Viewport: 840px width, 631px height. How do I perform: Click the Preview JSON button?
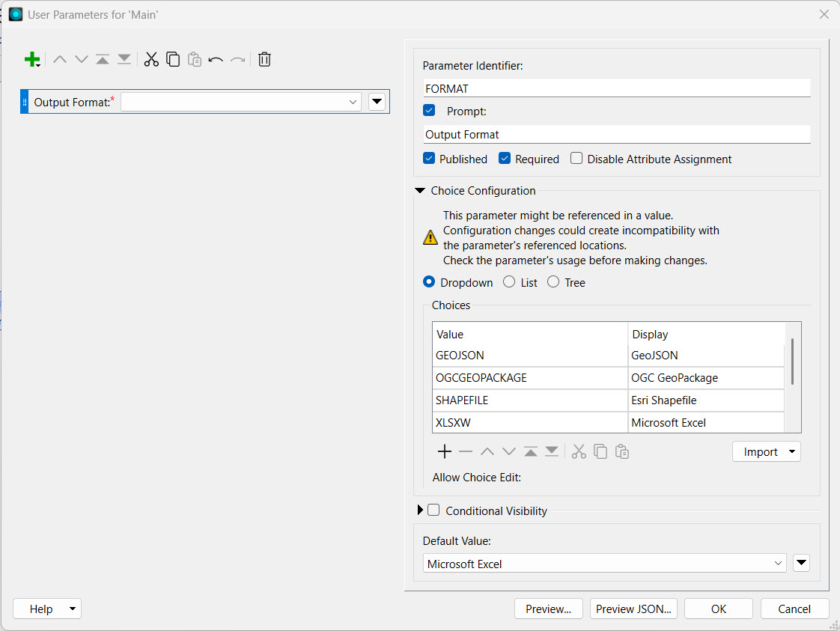633,609
